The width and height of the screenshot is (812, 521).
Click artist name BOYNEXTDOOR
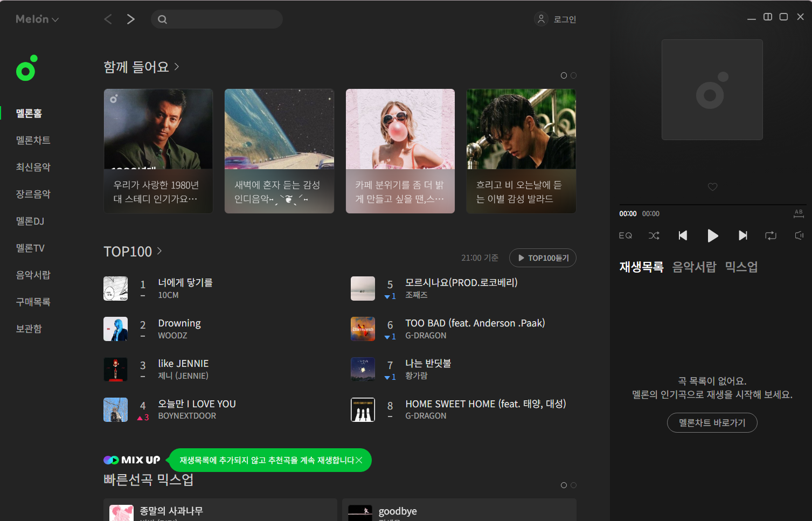pos(187,416)
